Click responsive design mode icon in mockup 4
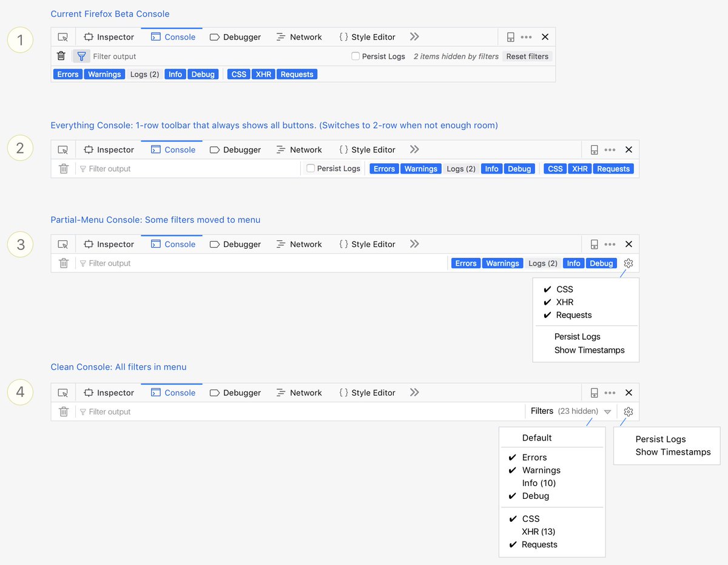 [595, 393]
